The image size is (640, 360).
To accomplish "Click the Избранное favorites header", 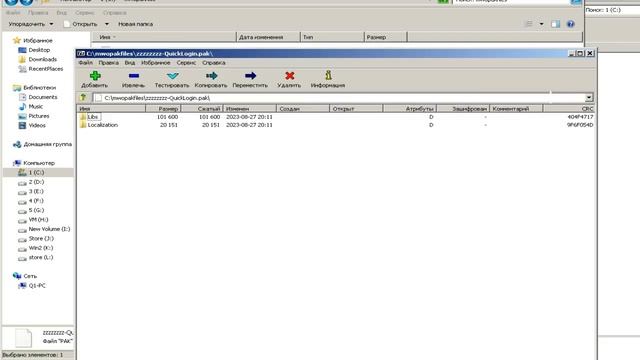I will pyautogui.click(x=37, y=40).
